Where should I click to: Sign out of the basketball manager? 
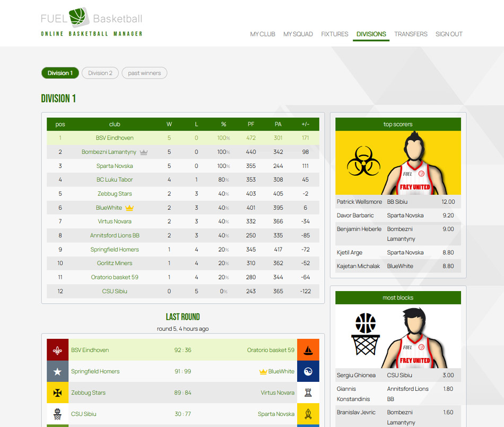pos(449,34)
